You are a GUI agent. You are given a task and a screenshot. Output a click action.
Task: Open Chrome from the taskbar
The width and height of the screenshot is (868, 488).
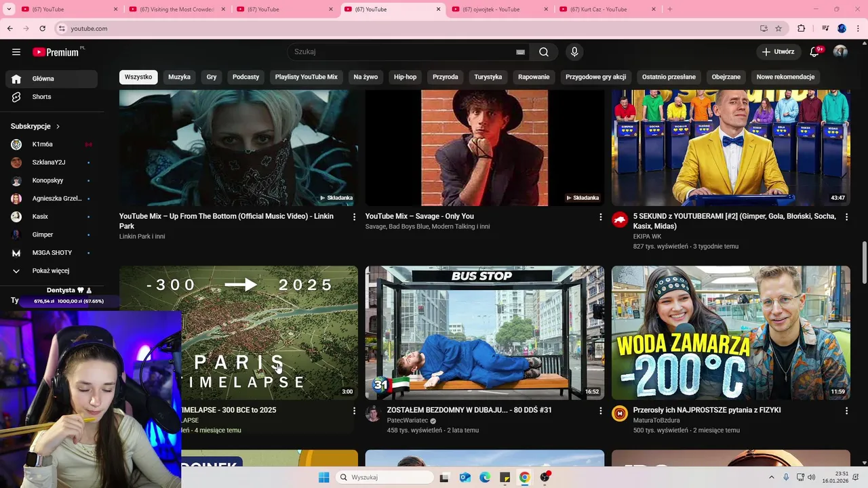(x=524, y=477)
